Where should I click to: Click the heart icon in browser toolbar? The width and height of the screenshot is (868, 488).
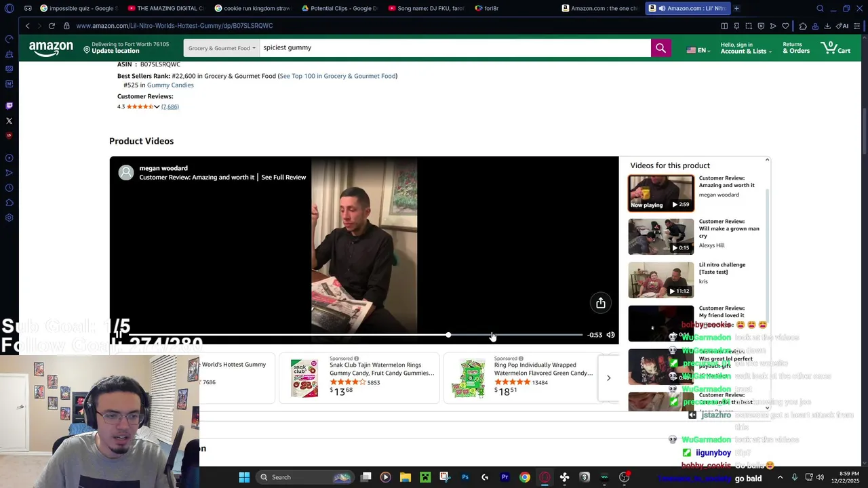(x=785, y=26)
